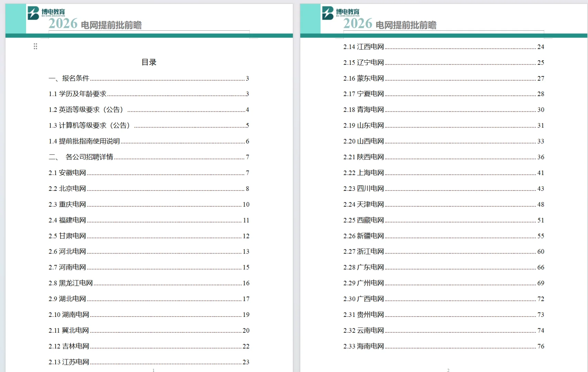Open 2.24 天津电网 entry

444,204
